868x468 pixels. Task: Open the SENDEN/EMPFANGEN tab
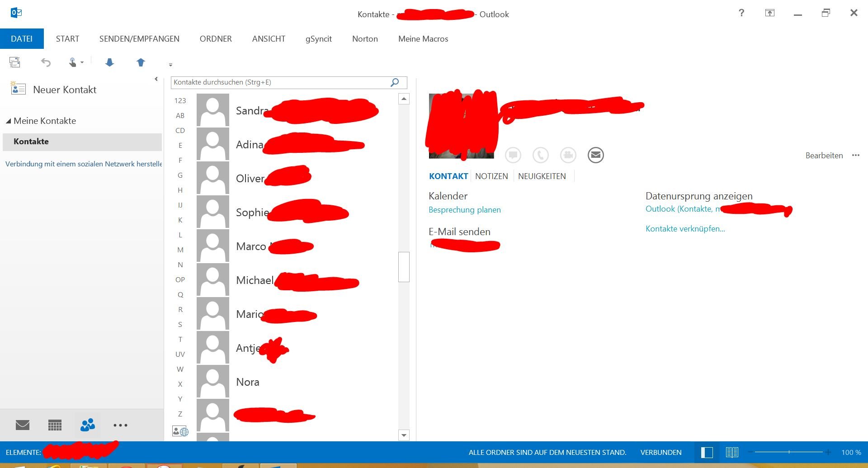(139, 39)
